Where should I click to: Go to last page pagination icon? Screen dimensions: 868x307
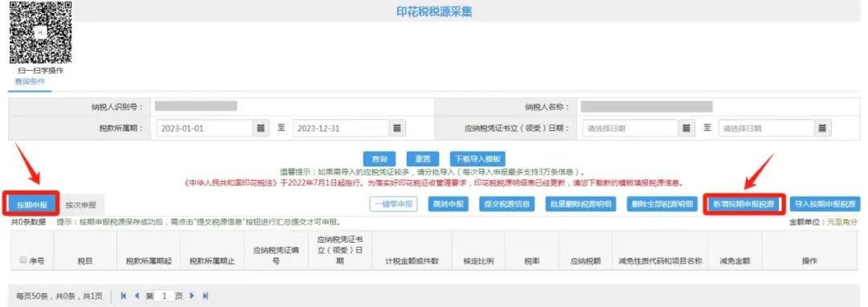206,296
